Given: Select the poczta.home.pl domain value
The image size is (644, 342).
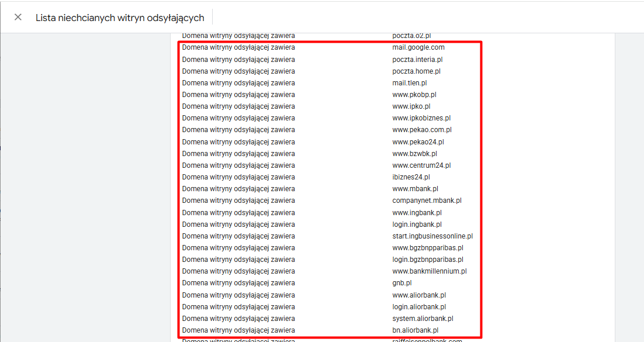Looking at the screenshot, I should [416, 71].
